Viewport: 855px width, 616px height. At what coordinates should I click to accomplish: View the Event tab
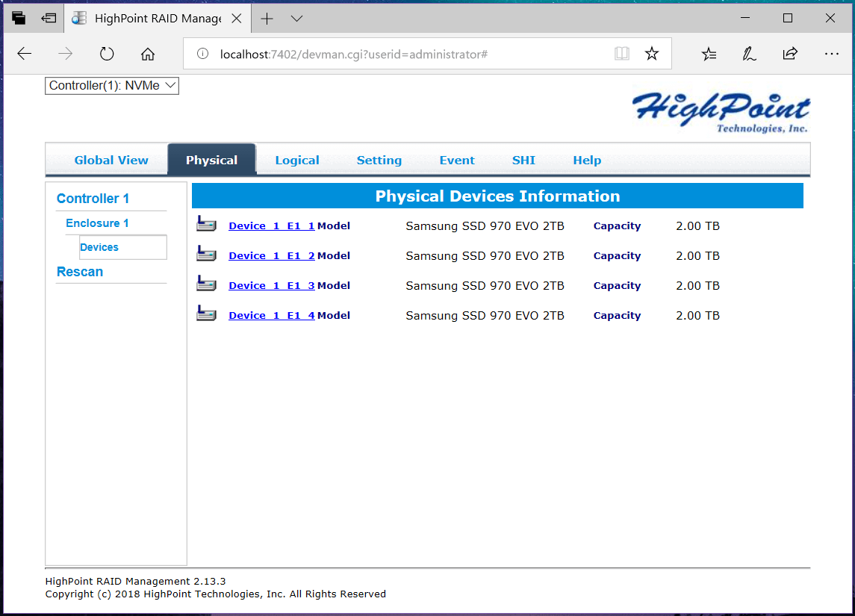pos(457,161)
